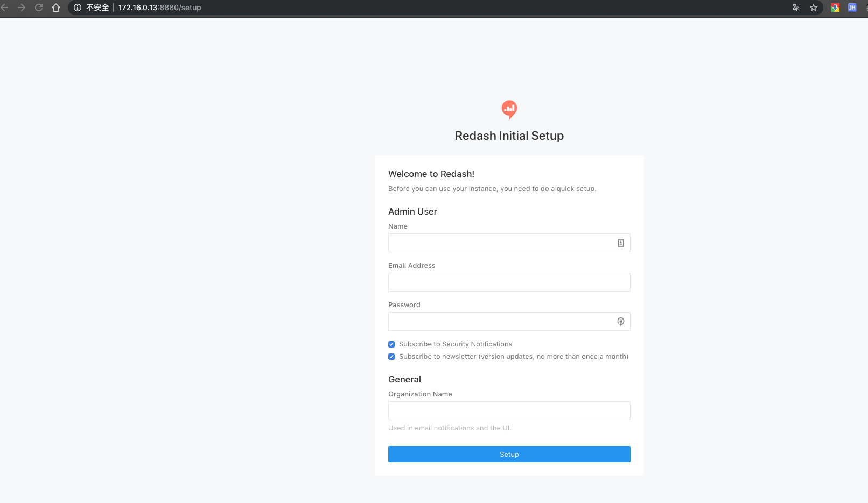Select the URL in the address bar
This screenshot has width=868, height=503.
tap(160, 8)
